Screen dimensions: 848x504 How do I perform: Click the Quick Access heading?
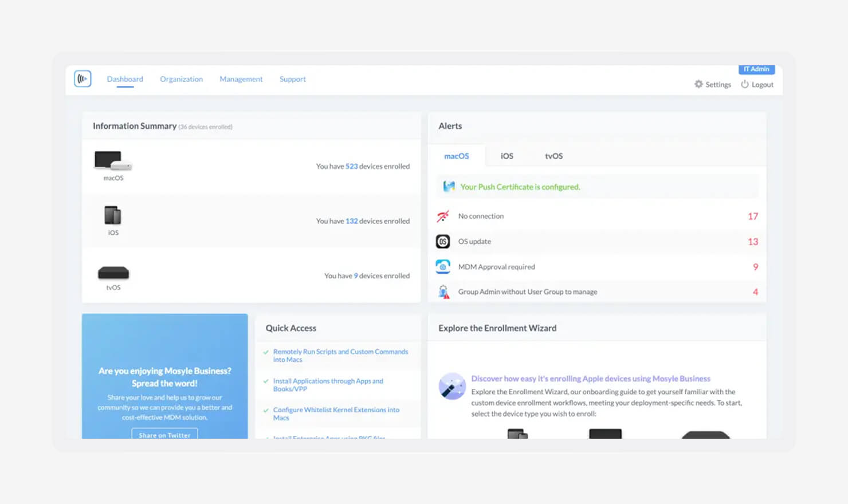click(290, 328)
